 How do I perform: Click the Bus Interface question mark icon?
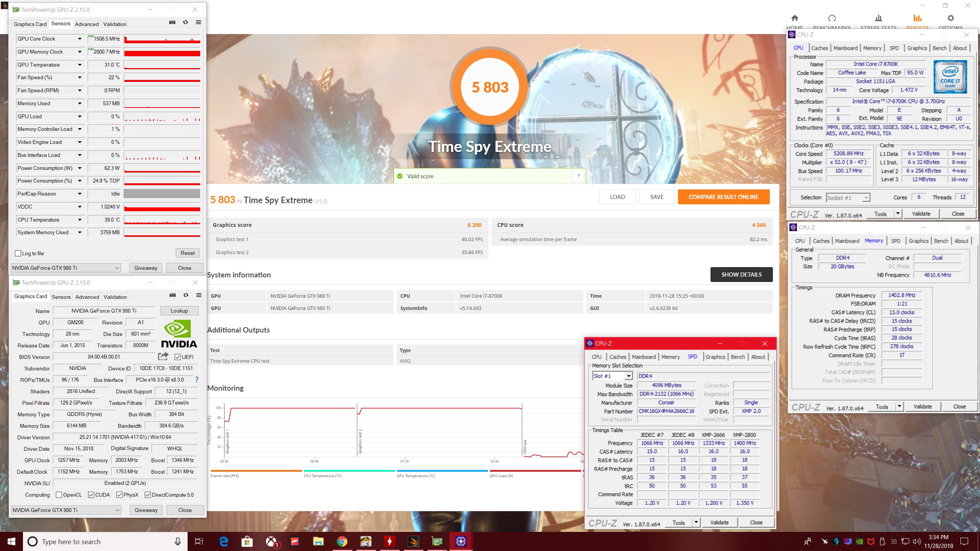click(197, 380)
